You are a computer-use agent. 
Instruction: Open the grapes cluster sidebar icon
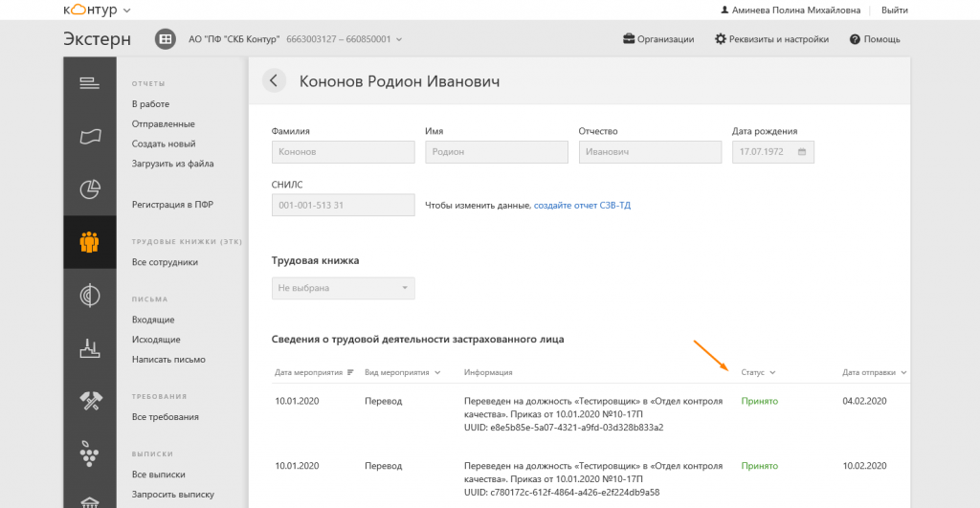[89, 453]
